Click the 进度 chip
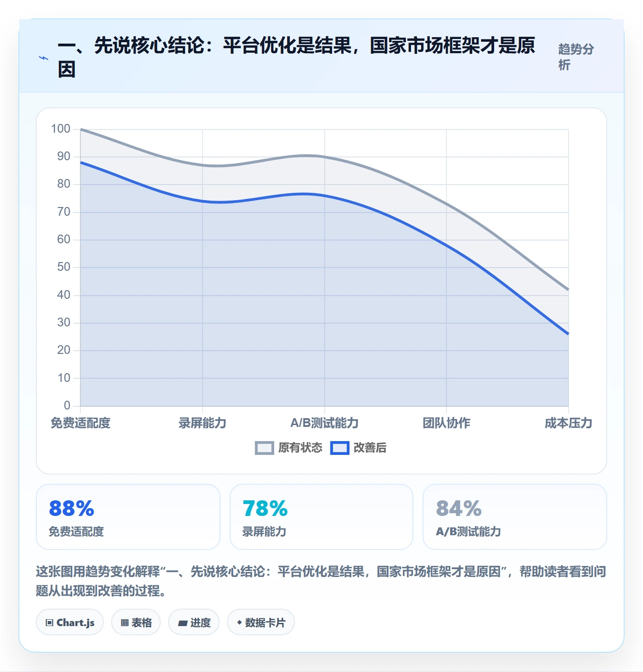 194,622
